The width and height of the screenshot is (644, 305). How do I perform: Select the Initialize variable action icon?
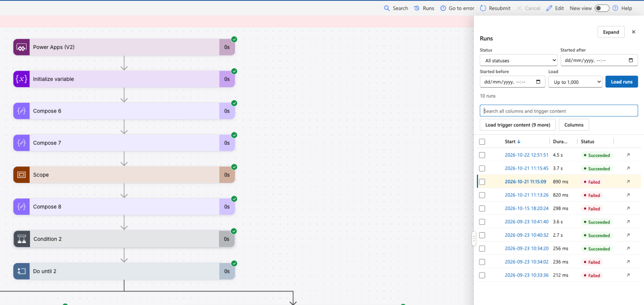click(21, 79)
